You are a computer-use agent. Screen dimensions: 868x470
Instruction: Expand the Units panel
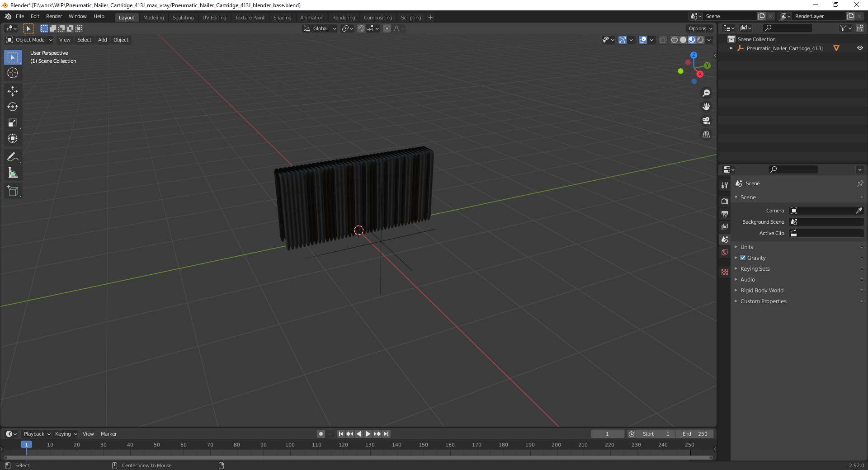coord(747,247)
